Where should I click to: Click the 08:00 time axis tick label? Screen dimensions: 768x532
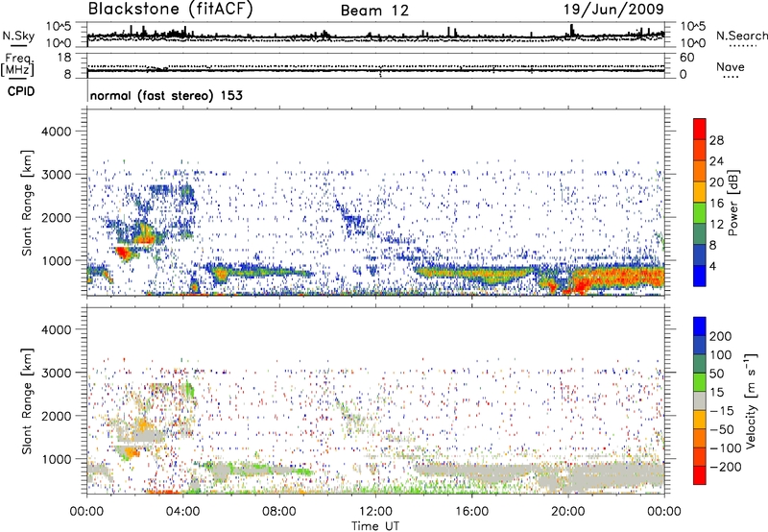pyautogui.click(x=279, y=512)
